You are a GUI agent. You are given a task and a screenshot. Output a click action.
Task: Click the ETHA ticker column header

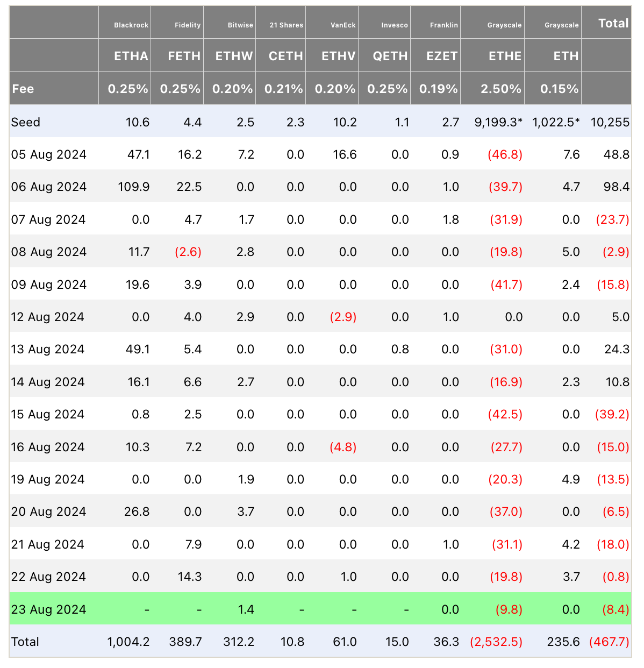(x=131, y=56)
